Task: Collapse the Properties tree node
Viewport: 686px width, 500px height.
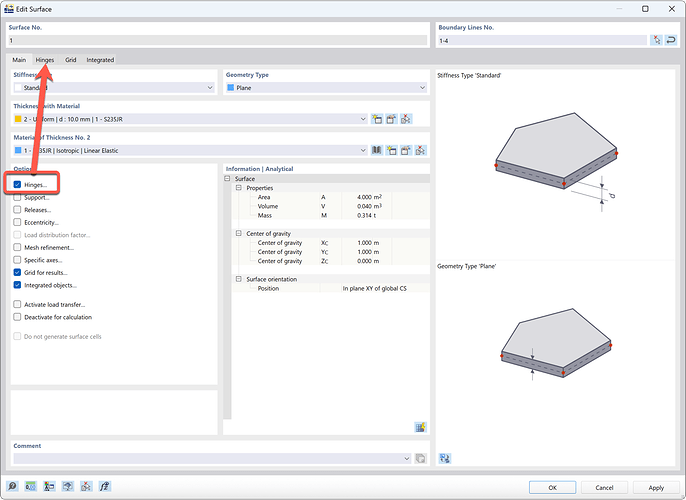Action: 238,188
